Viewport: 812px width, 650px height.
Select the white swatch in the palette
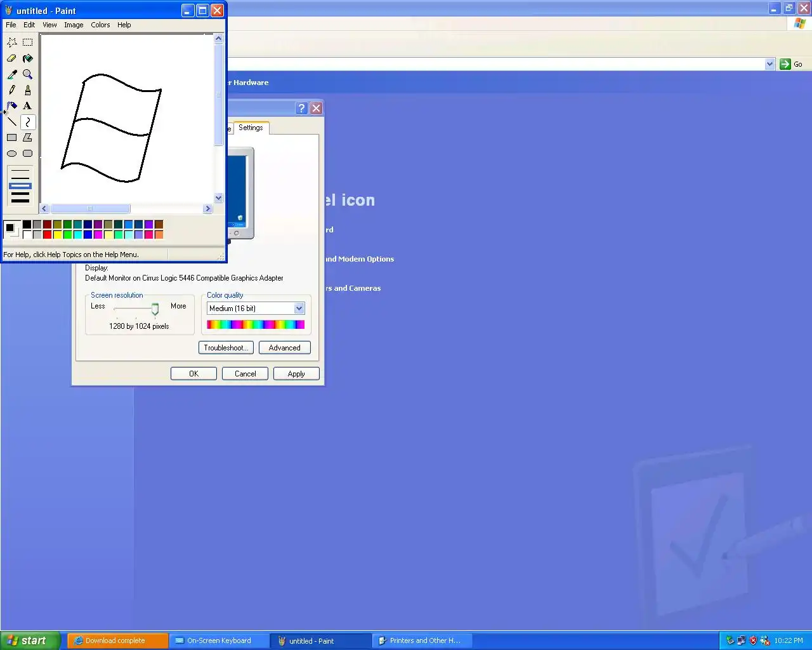(27, 235)
